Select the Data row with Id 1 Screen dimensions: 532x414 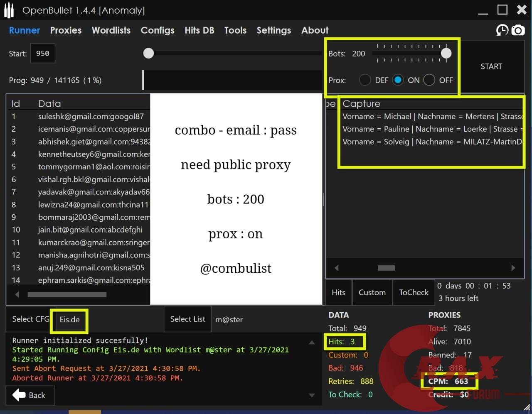[79, 116]
